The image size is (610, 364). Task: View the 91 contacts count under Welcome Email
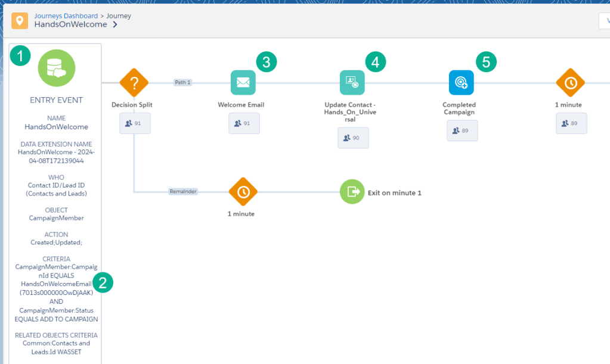pos(244,123)
